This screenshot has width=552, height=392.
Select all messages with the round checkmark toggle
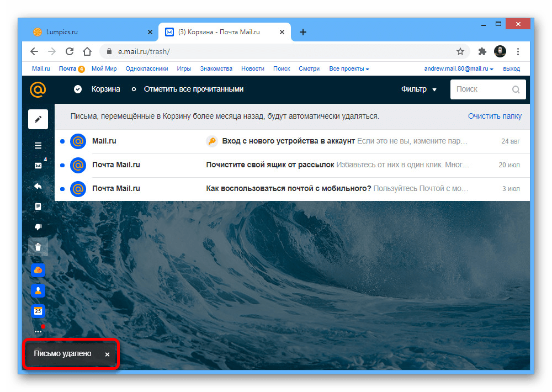pyautogui.click(x=77, y=89)
